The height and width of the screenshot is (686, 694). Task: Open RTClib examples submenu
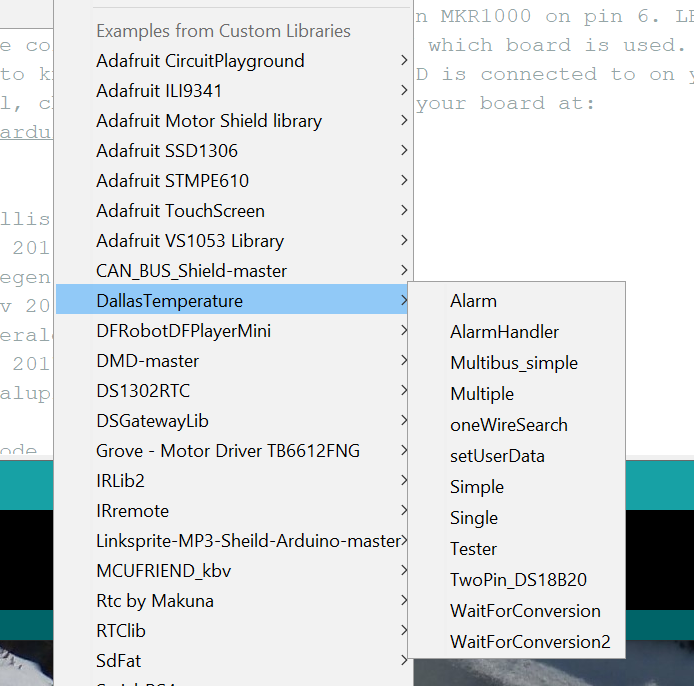pyautogui.click(x=234, y=631)
